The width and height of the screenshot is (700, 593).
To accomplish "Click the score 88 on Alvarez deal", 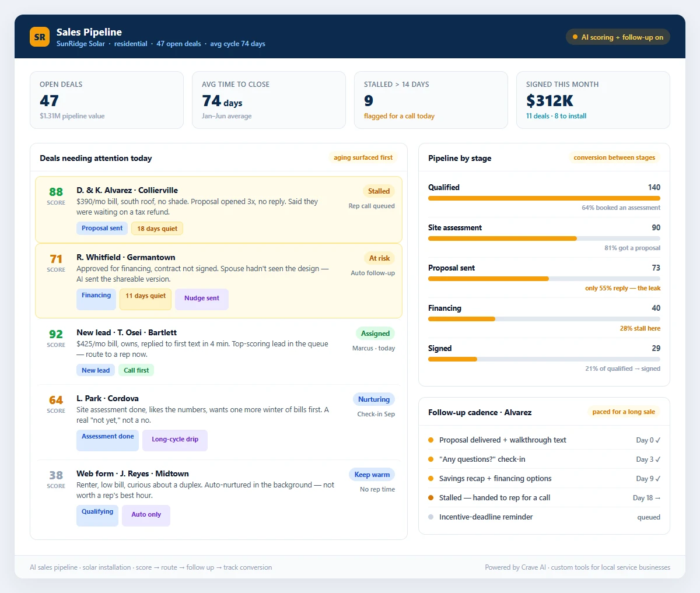I will (56, 192).
